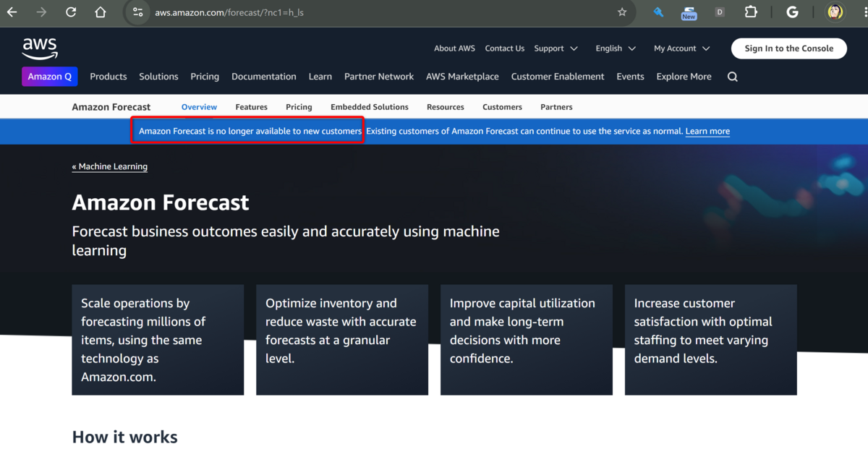The height and width of the screenshot is (457, 868).
Task: Open the browser profile avatar
Action: pos(835,12)
